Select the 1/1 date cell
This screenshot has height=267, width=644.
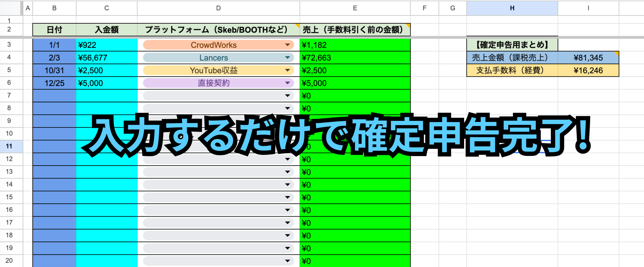pyautogui.click(x=54, y=45)
